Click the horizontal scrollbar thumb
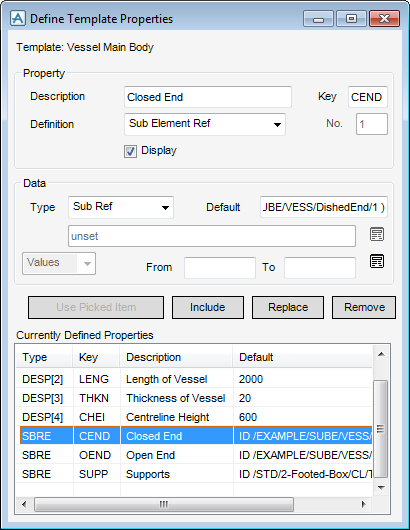Viewport: 410px width, 530px height. pyautogui.click(x=164, y=505)
